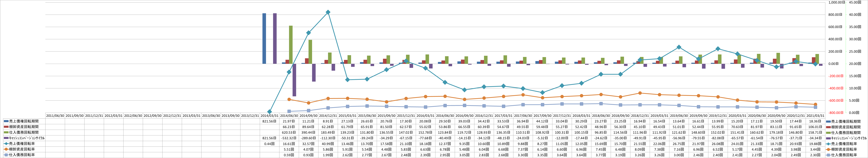Click the tall green bar at 2014/06/30
This screenshot has height=158, width=868.
(x=291, y=45)
